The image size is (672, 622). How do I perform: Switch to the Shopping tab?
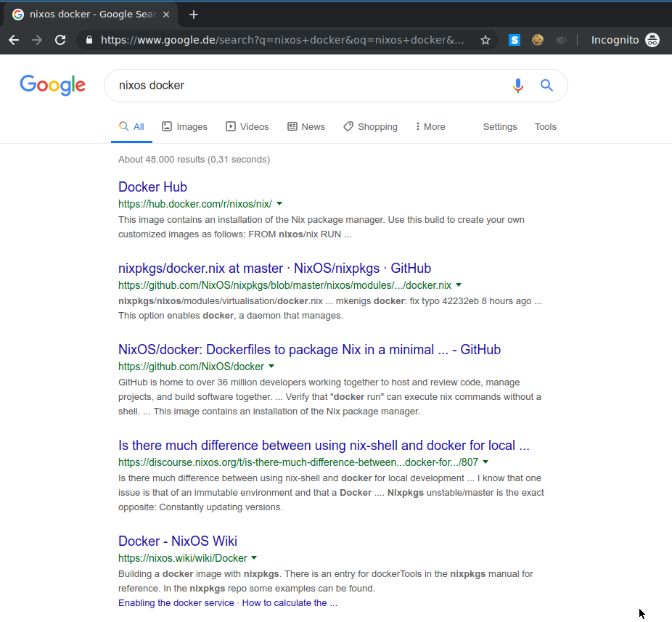coord(371,126)
